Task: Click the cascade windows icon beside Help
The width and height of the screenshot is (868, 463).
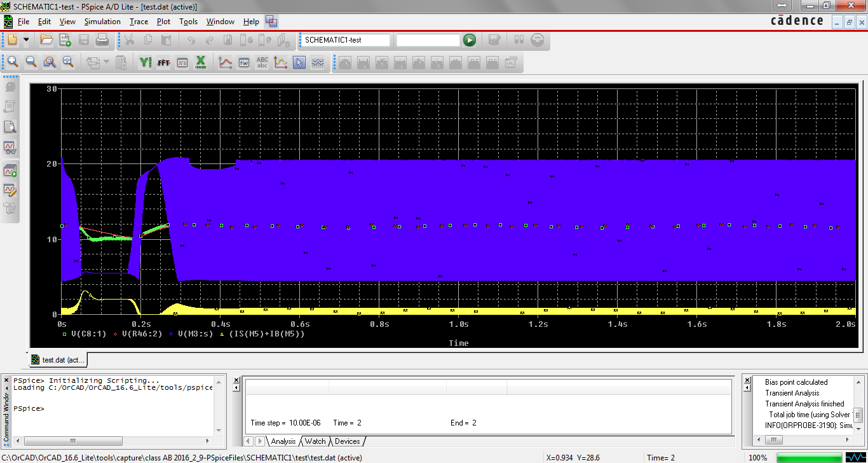Action: 271,22
